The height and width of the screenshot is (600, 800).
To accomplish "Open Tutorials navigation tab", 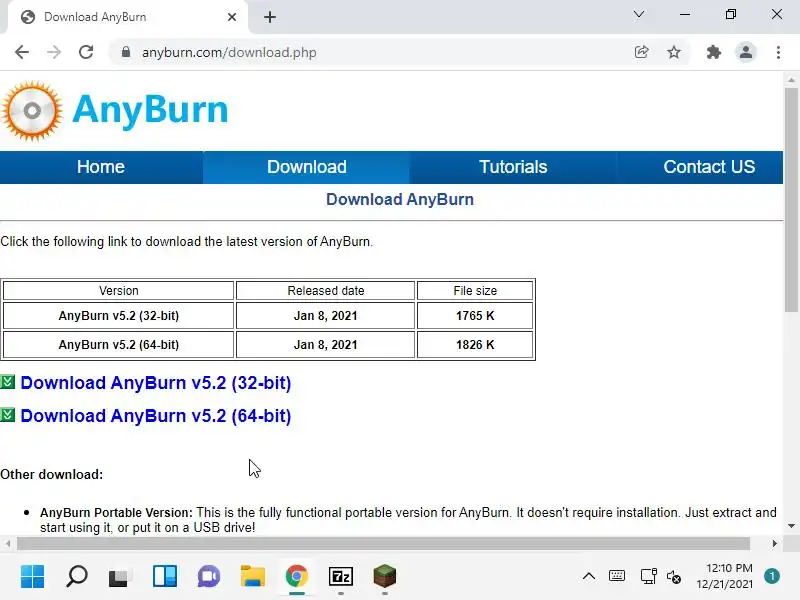I will (x=513, y=167).
